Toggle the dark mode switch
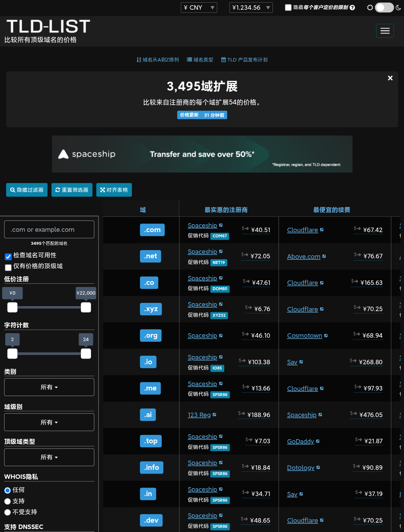 pyautogui.click(x=384, y=7)
